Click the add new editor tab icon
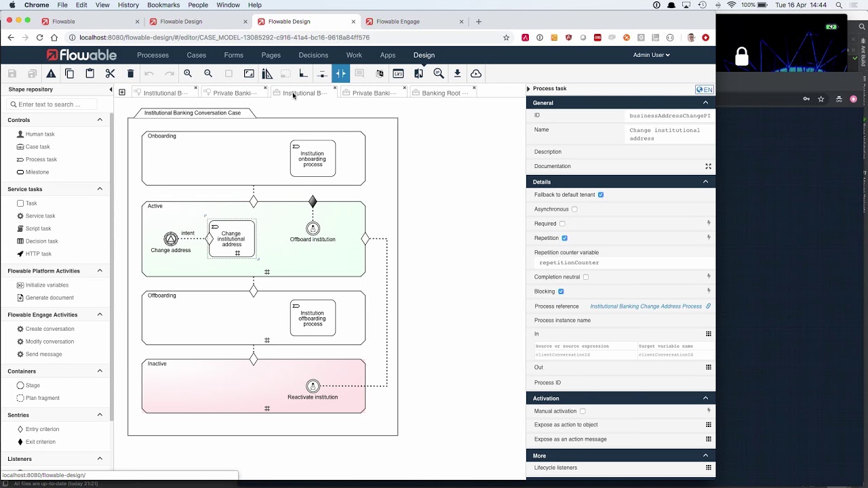 coord(122,92)
